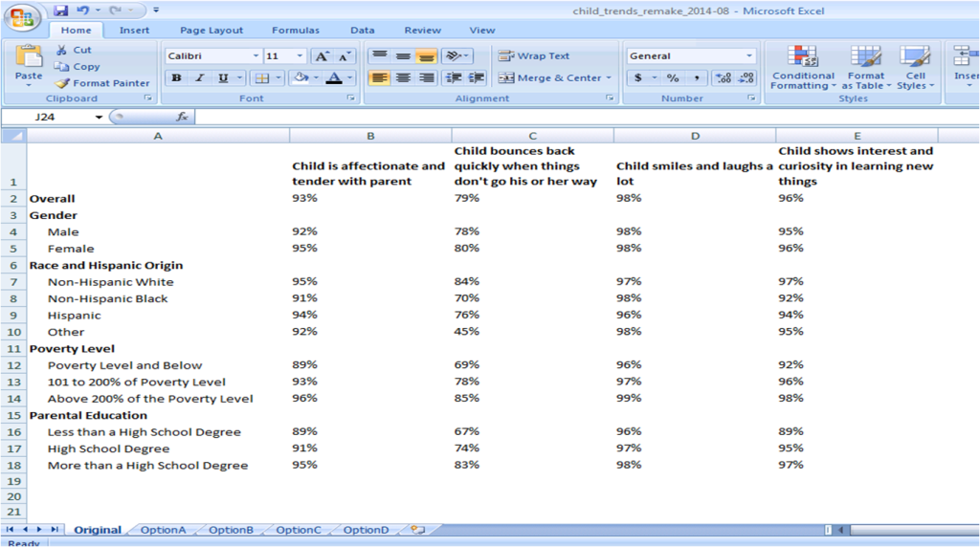Save the workbook from Quick Access
Image resolution: width=980 pixels, height=547 pixels.
[x=60, y=10]
